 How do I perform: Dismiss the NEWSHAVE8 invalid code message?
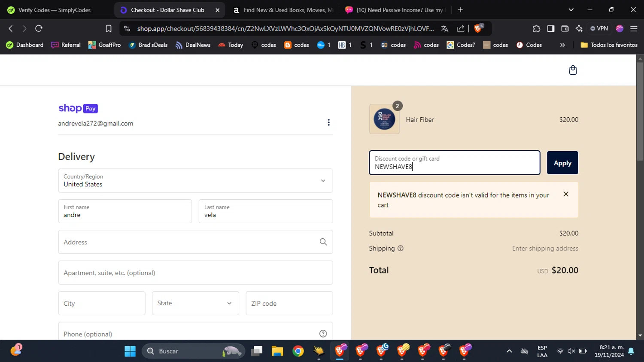(566, 194)
